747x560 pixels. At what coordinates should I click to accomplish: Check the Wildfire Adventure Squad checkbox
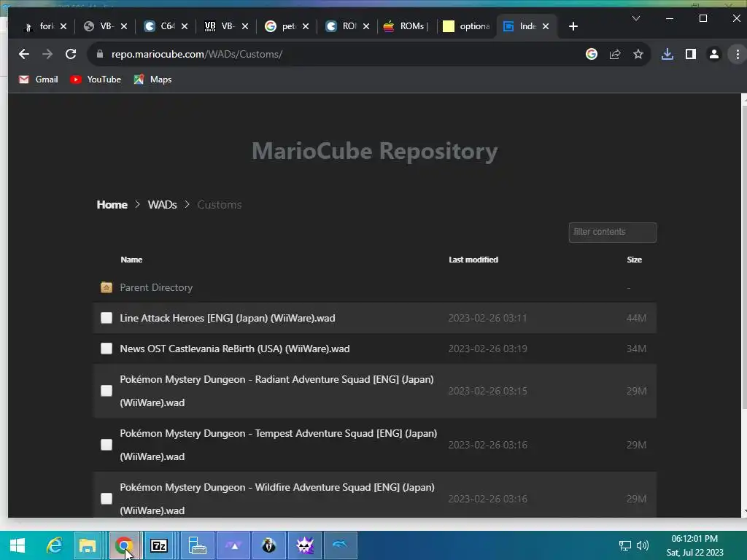pyautogui.click(x=107, y=499)
